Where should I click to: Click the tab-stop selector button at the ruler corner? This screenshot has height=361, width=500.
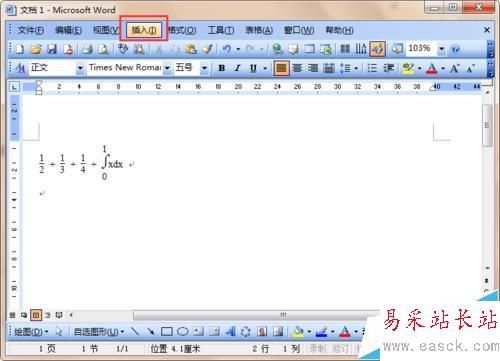click(x=15, y=87)
